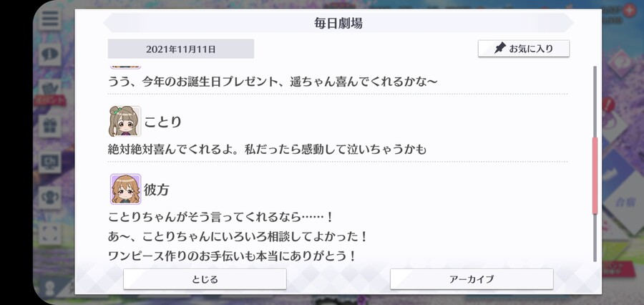
Task: Open the hamburger menu icon
Action: pyautogui.click(x=50, y=19)
